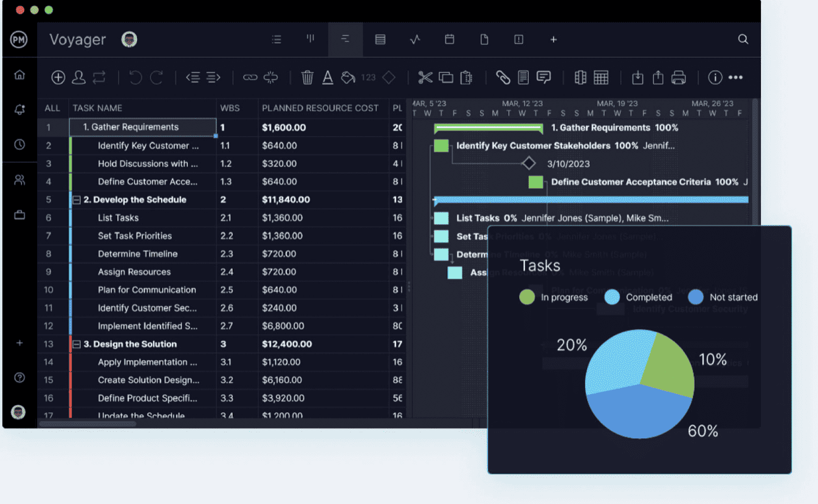Click avatar next to Voyager title
Screen dimensions: 818x504
[129, 39]
